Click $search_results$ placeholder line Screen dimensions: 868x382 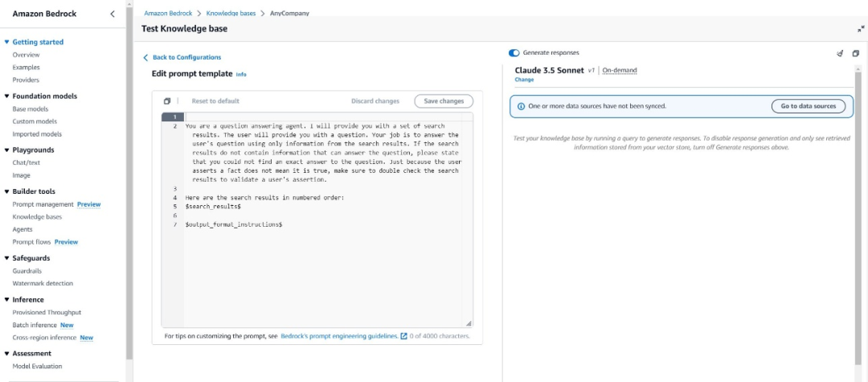point(213,207)
